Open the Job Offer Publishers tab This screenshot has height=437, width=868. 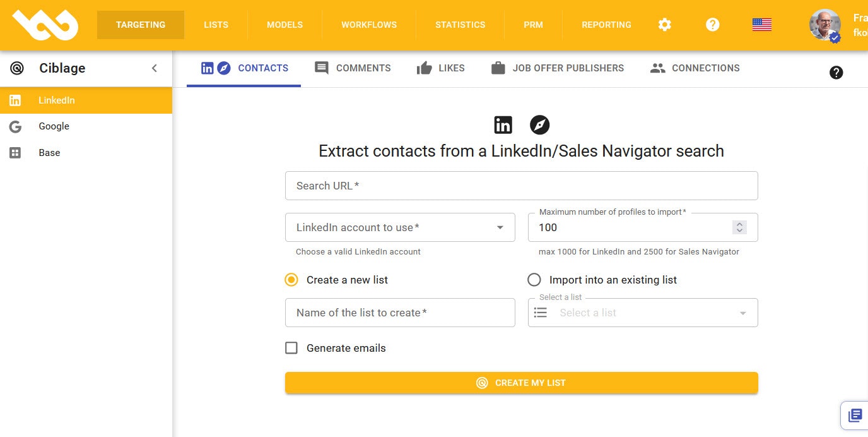(x=558, y=68)
